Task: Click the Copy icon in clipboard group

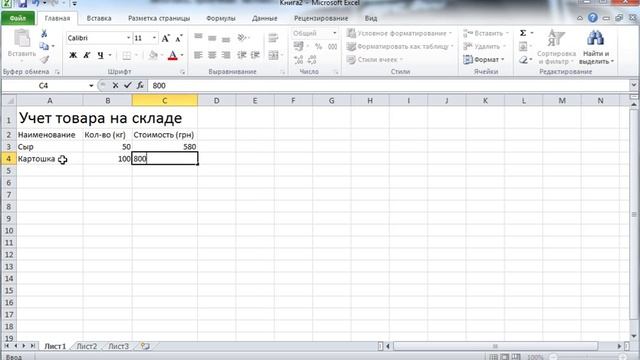Action: tap(44, 46)
